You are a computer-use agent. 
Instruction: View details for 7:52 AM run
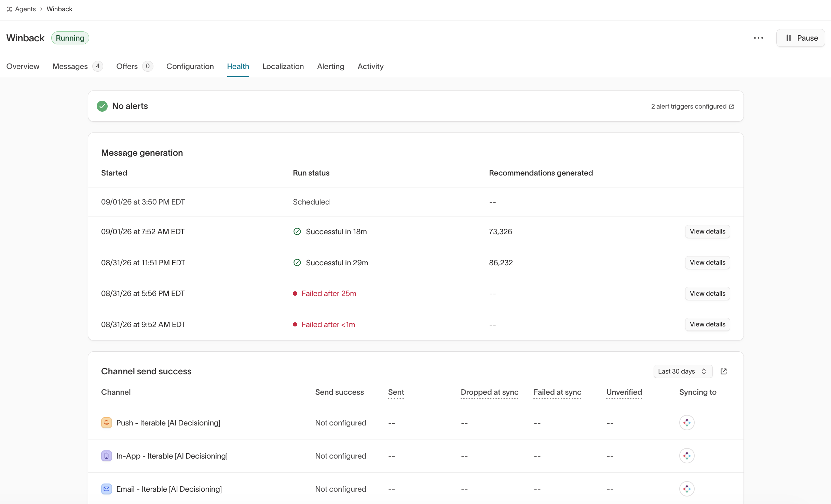pos(707,232)
